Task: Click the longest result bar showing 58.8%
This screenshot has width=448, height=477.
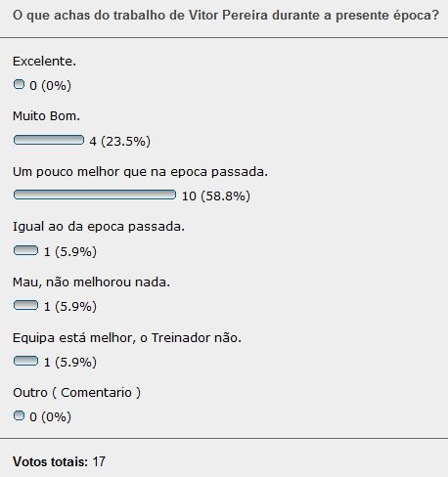Action: (95, 195)
